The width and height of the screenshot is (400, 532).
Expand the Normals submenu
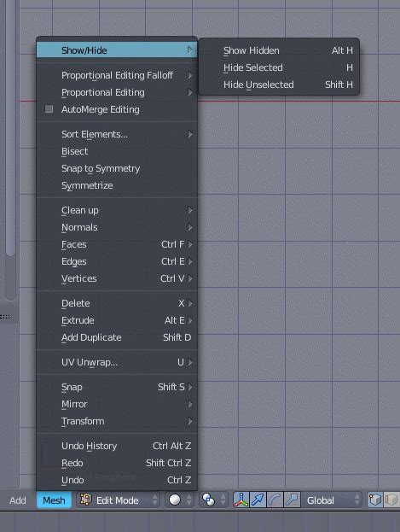pos(117,227)
